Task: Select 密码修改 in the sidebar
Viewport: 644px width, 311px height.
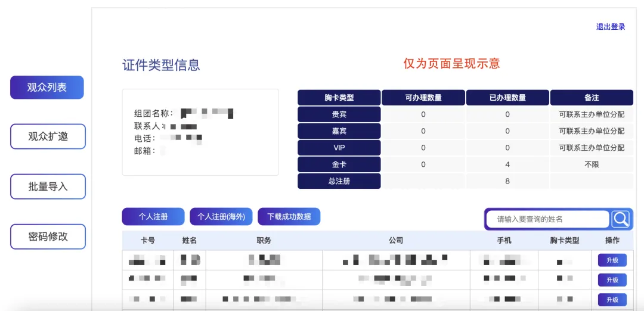Action: tap(48, 237)
